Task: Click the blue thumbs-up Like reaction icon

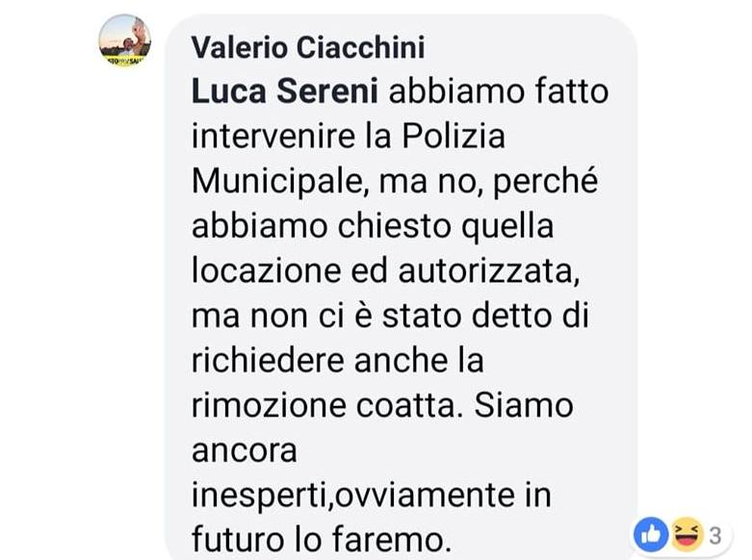Action: coord(650,535)
